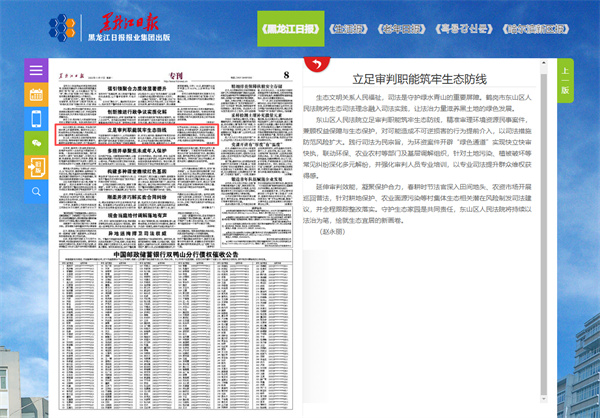Open the blue mobile phone icon
This screenshot has width=600, height=418.
pyautogui.click(x=37, y=119)
